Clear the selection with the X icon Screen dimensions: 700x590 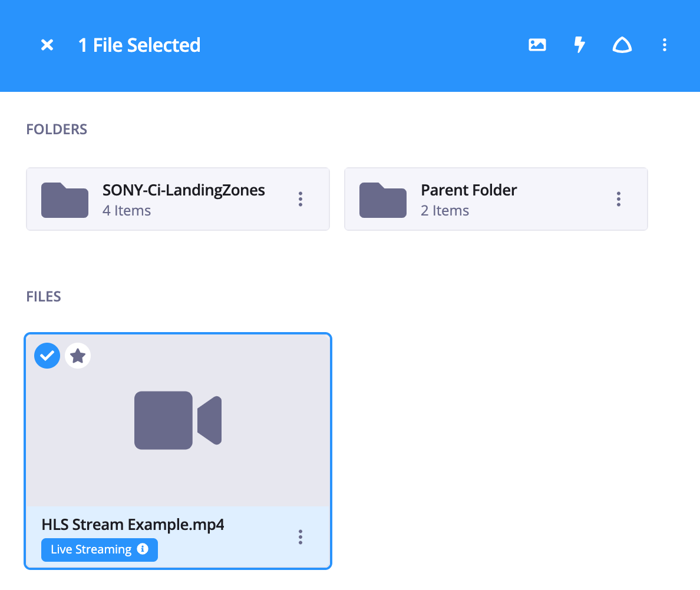(47, 45)
